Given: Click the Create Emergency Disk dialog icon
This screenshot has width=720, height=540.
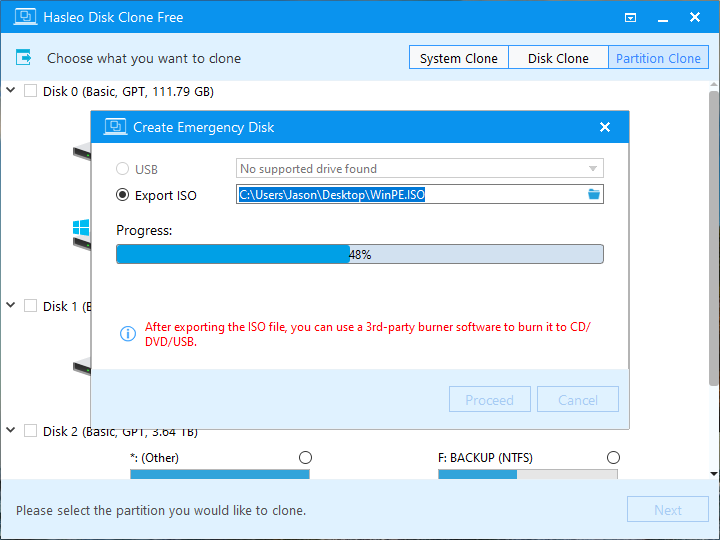Looking at the screenshot, I should coord(115,127).
